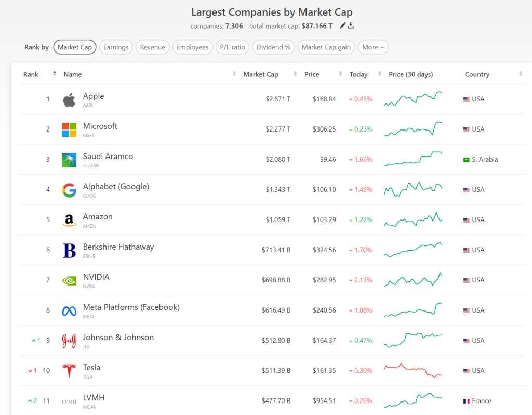Click the Meta infinity logo
The height and width of the screenshot is (415, 532).
69,311
